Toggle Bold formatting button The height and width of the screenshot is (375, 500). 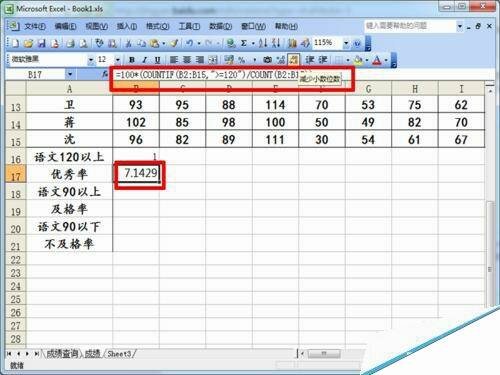(x=132, y=60)
